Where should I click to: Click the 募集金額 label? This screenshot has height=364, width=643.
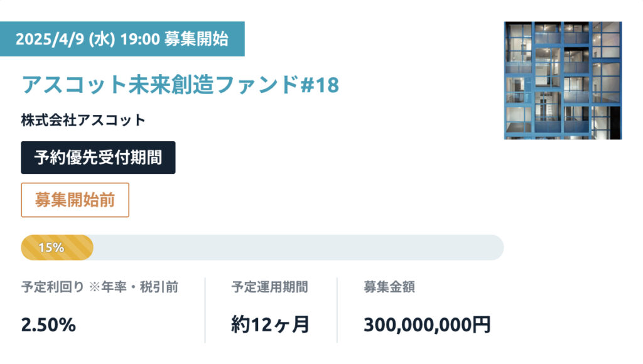click(x=389, y=287)
